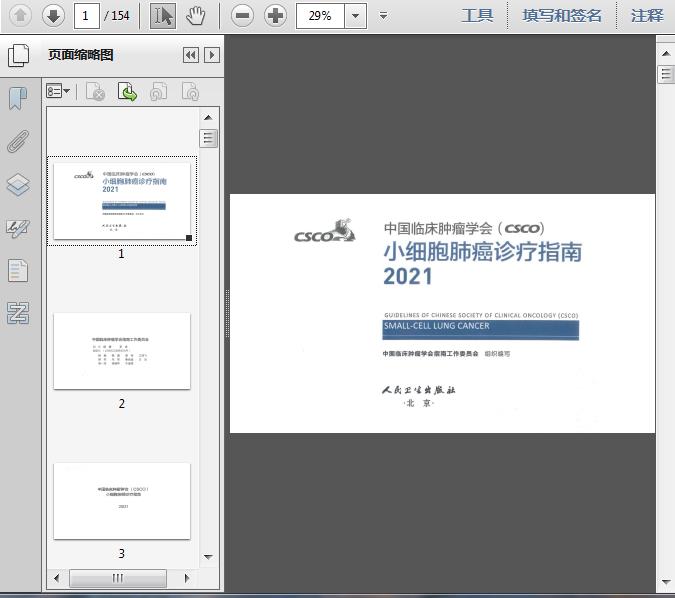The image size is (675, 598).
Task: Select page 2 thumbnail
Action: (x=122, y=351)
